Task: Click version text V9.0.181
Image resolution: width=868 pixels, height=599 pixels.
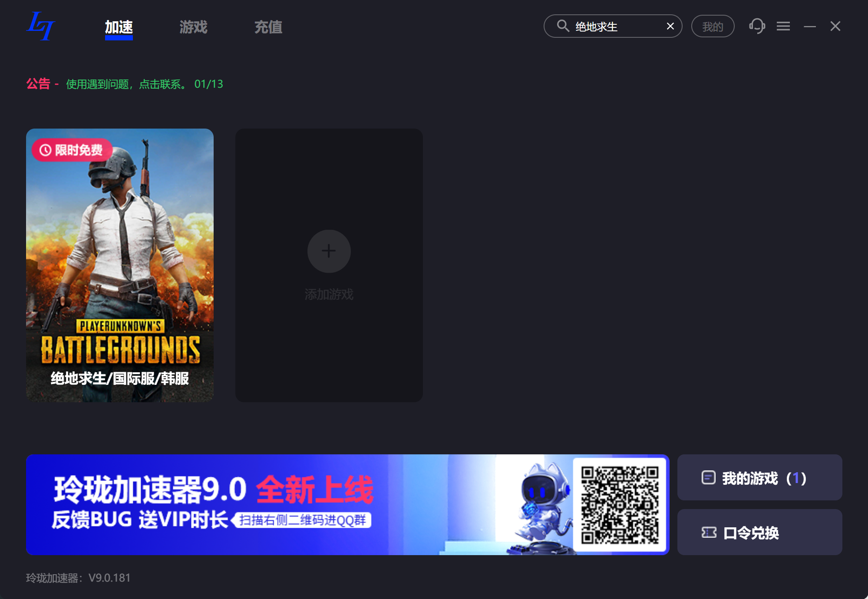Action: click(109, 578)
